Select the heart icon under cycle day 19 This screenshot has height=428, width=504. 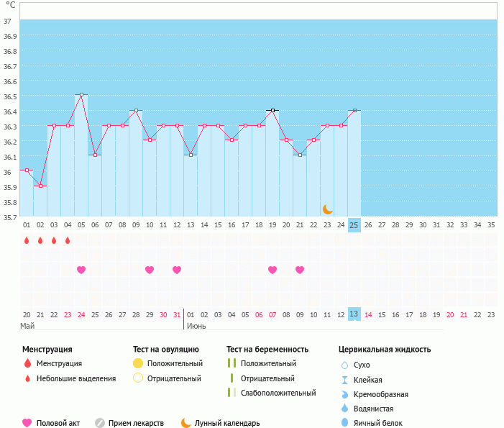[x=272, y=270]
